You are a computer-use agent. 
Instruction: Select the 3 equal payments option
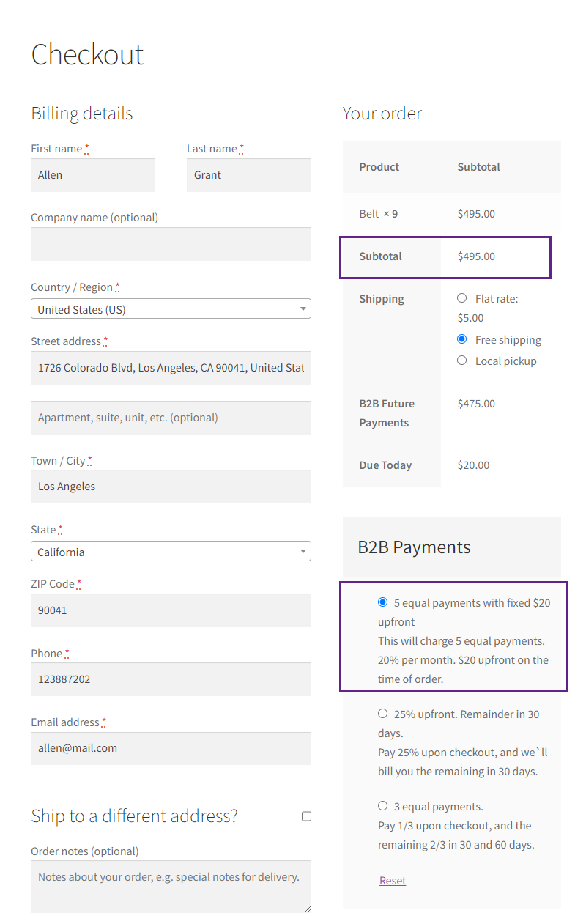[382, 806]
